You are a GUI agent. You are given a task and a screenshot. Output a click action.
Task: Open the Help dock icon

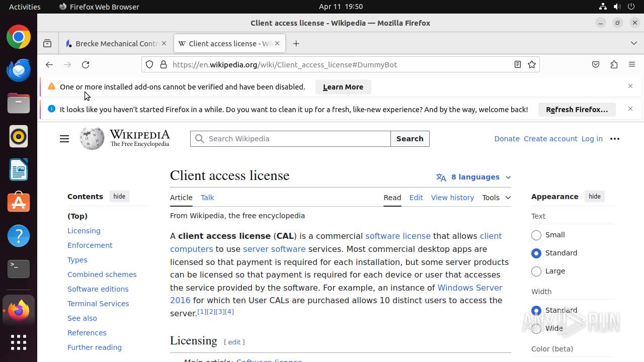point(19,236)
